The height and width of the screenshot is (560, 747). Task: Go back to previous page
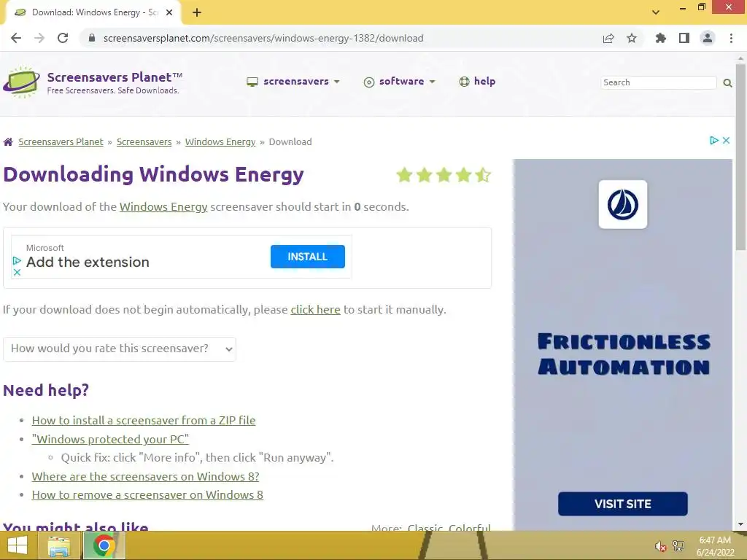16,38
